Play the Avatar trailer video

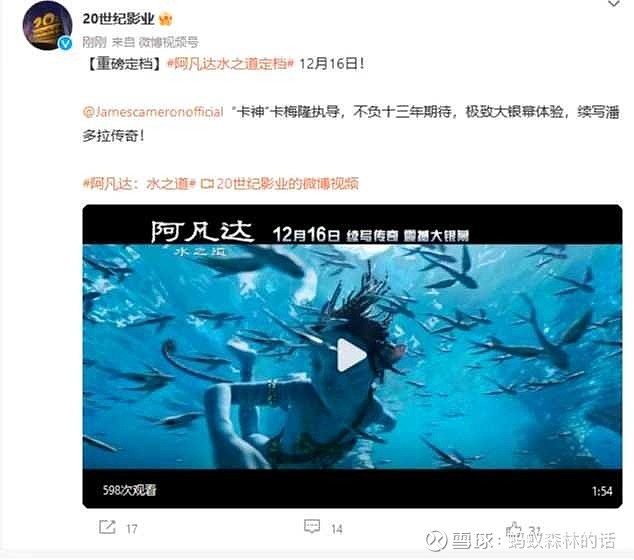click(x=351, y=355)
